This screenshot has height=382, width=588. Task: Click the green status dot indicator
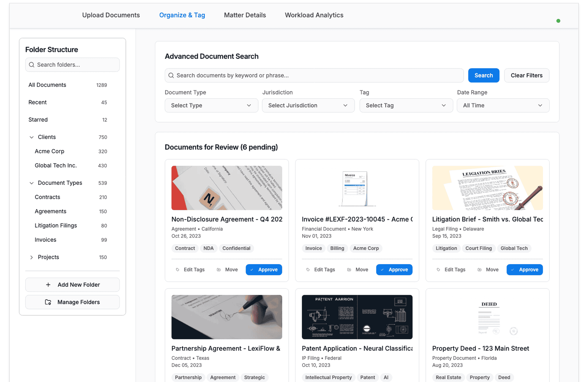pos(558,21)
